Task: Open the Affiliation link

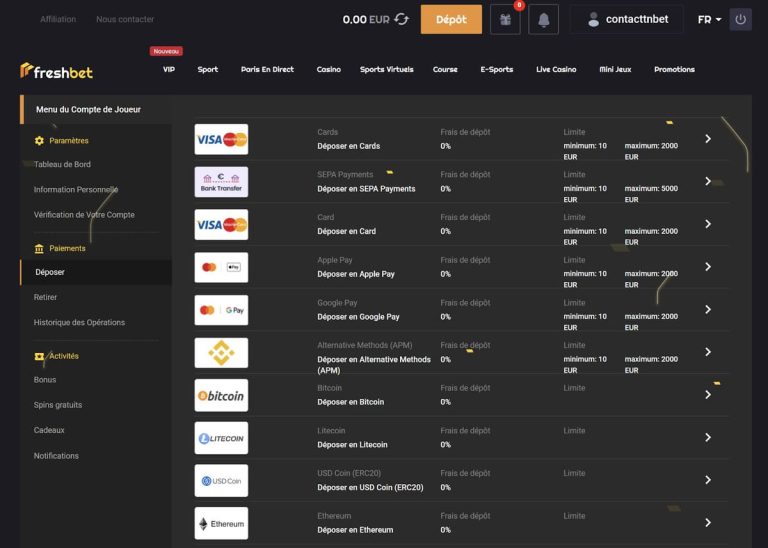Action: pyautogui.click(x=58, y=19)
